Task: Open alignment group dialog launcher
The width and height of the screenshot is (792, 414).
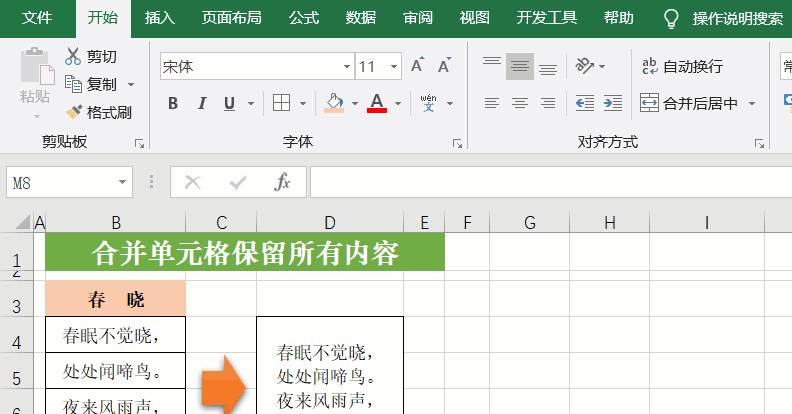Action: [x=759, y=144]
